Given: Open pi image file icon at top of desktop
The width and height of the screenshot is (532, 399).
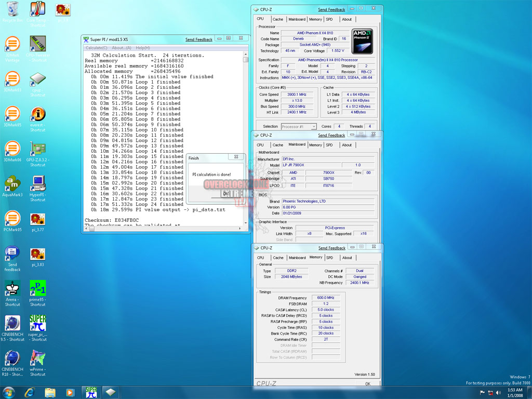Looking at the screenshot, I should pyautogui.click(x=63, y=12).
